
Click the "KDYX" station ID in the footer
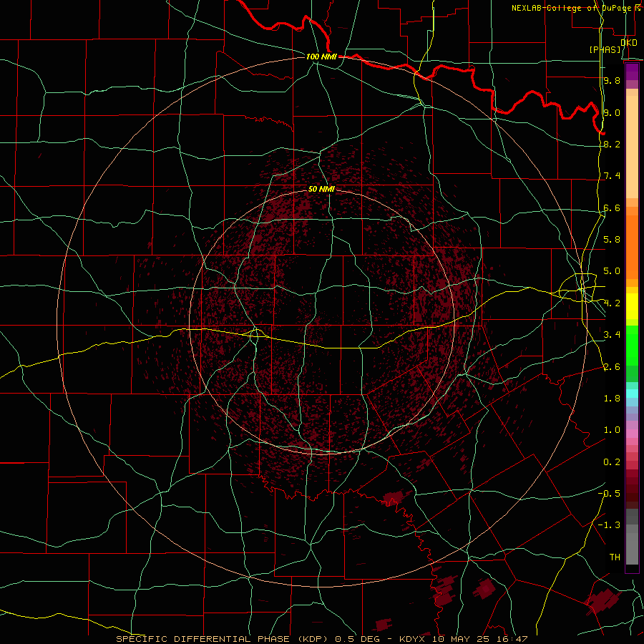(414, 639)
